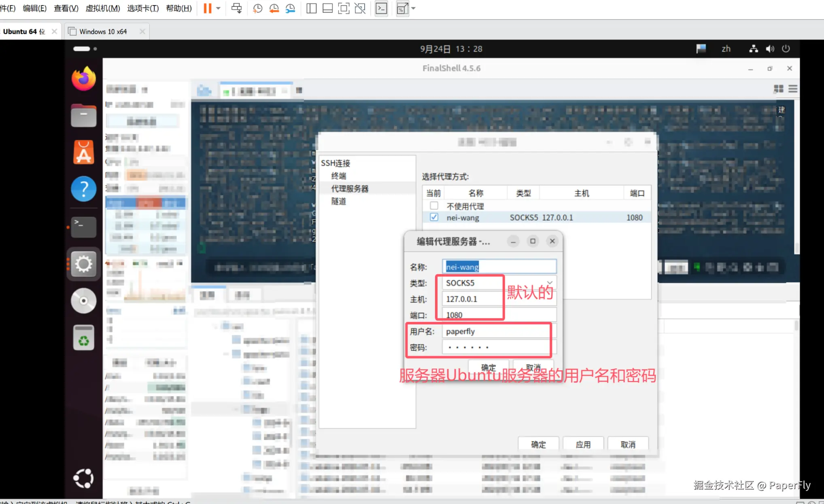Click the VMware pause virtual machine icon

click(207, 8)
